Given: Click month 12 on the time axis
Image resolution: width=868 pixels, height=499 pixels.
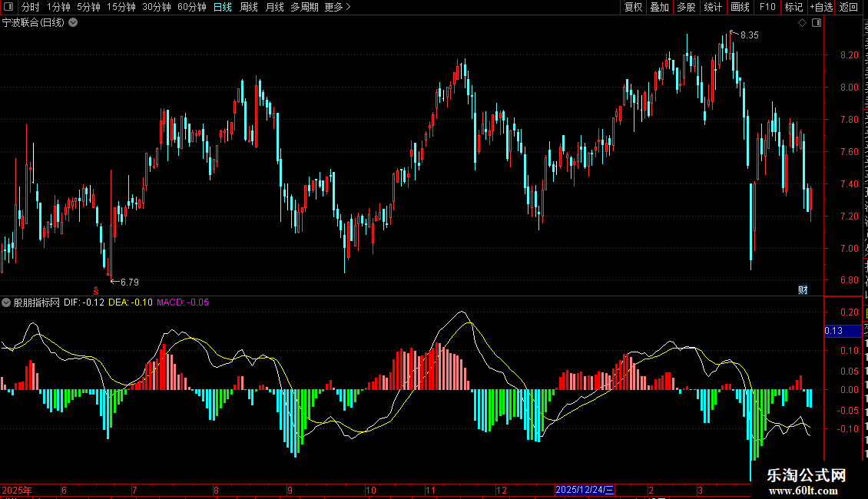Looking at the screenshot, I should 501,490.
